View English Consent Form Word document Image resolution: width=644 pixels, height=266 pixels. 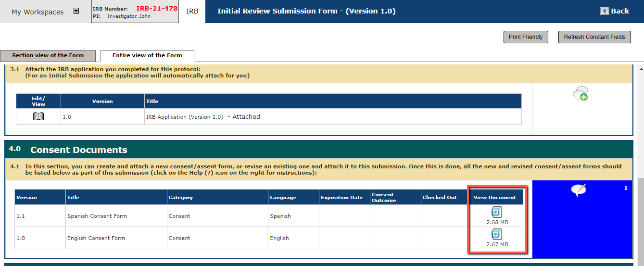click(497, 234)
